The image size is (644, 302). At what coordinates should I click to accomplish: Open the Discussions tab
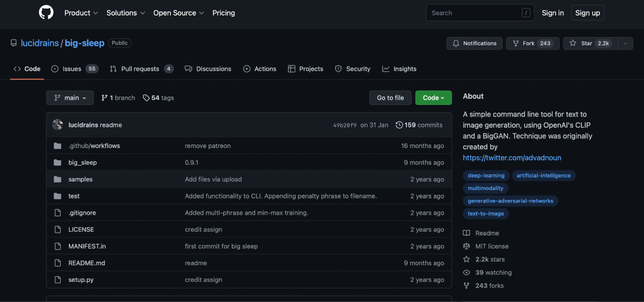point(208,69)
